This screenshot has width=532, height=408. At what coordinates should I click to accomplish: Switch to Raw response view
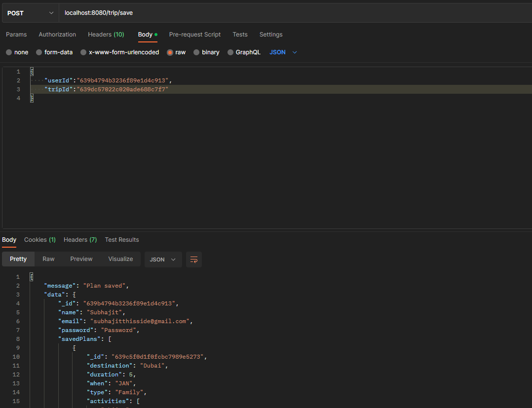click(x=48, y=259)
